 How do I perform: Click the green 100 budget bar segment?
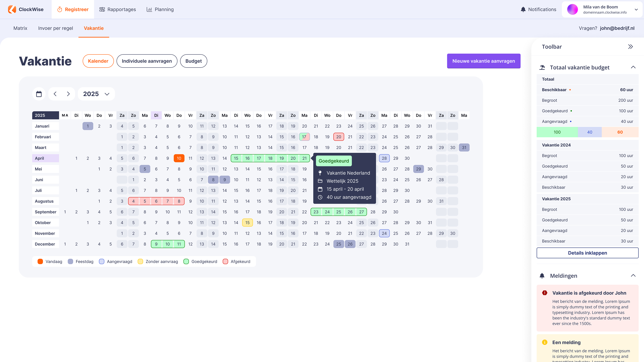(x=557, y=132)
